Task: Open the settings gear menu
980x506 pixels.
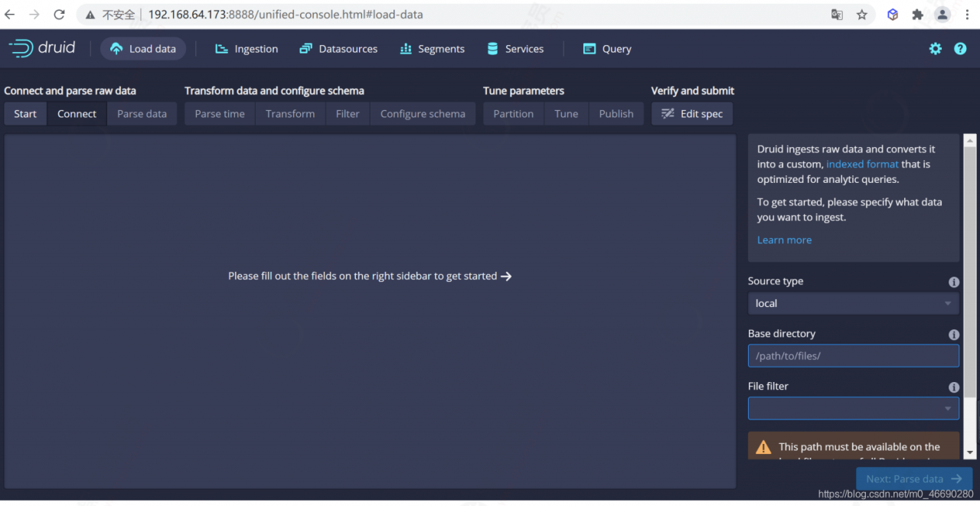Action: (936, 48)
